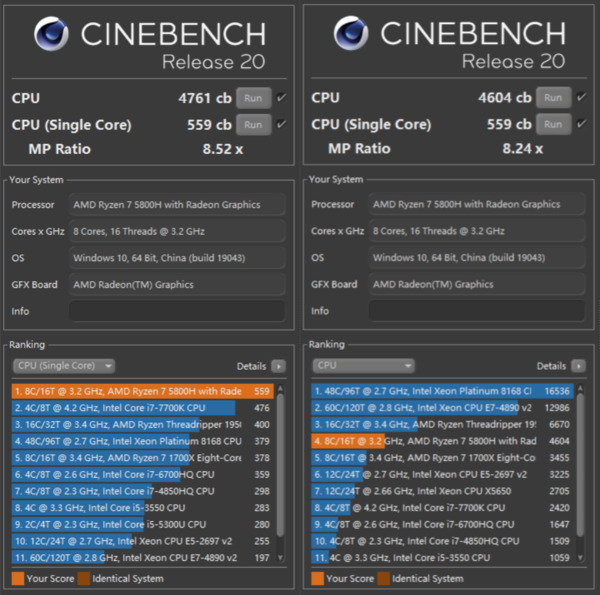Select Core i7-7700K row scoring 2420
Screen dimensions: 600x595
pyautogui.click(x=442, y=508)
